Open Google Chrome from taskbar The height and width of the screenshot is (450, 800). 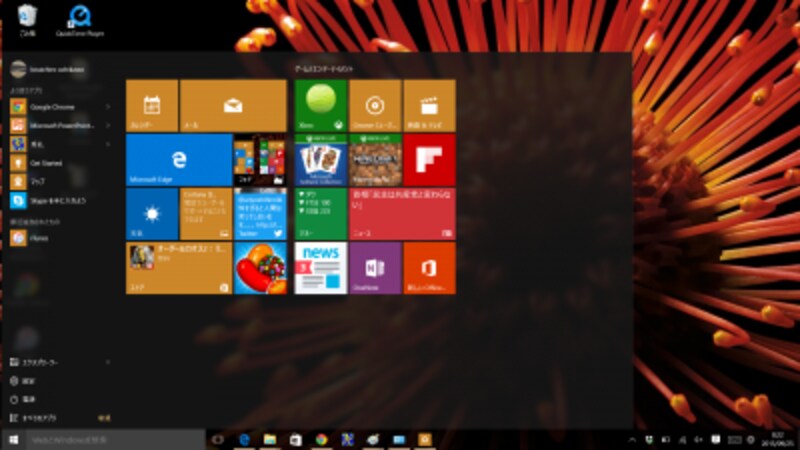tap(321, 439)
